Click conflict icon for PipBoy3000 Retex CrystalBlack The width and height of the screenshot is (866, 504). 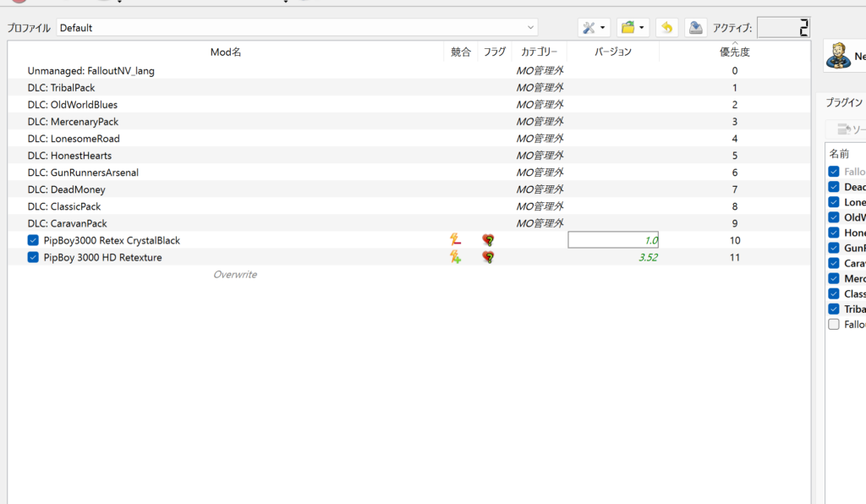click(456, 240)
